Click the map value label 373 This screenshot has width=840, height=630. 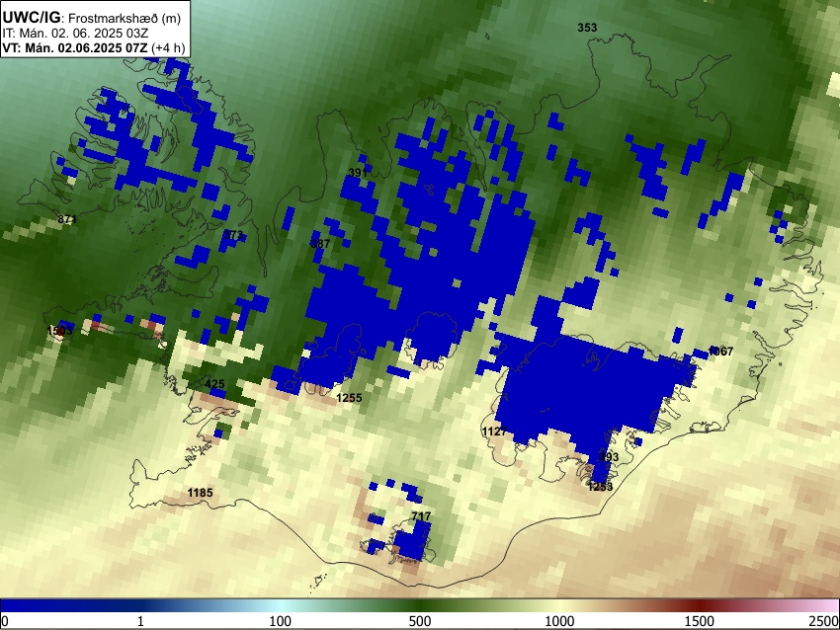[x=233, y=235]
